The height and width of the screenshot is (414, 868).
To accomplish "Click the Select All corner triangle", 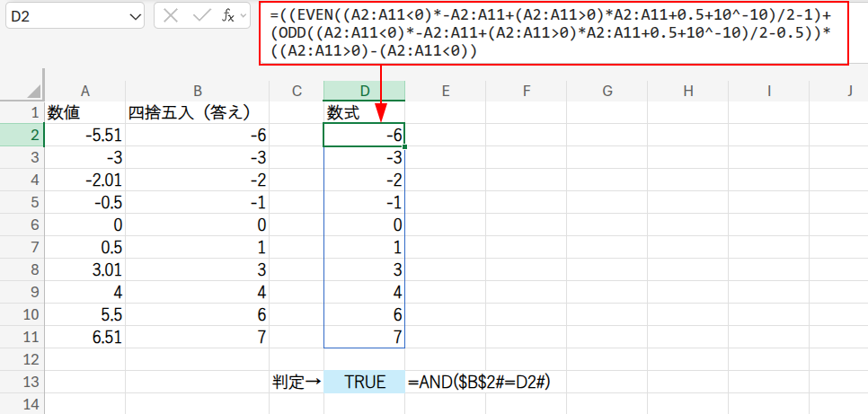I will click(x=33, y=91).
